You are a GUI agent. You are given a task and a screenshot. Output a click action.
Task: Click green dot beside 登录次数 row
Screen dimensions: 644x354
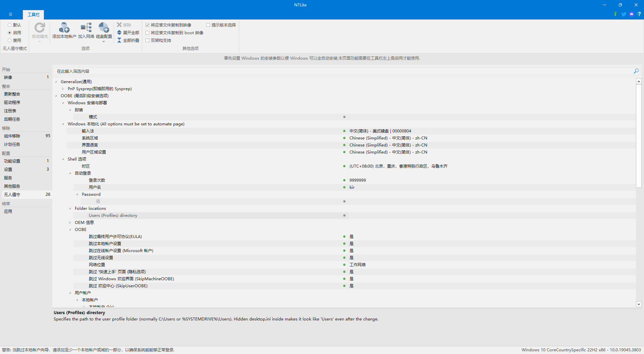tap(344, 180)
